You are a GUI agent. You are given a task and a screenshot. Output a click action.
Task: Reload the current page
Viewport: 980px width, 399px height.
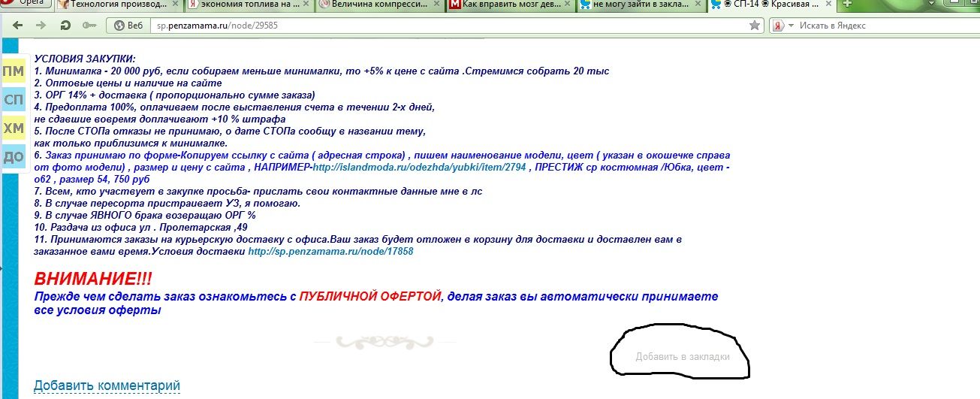pos(65,25)
